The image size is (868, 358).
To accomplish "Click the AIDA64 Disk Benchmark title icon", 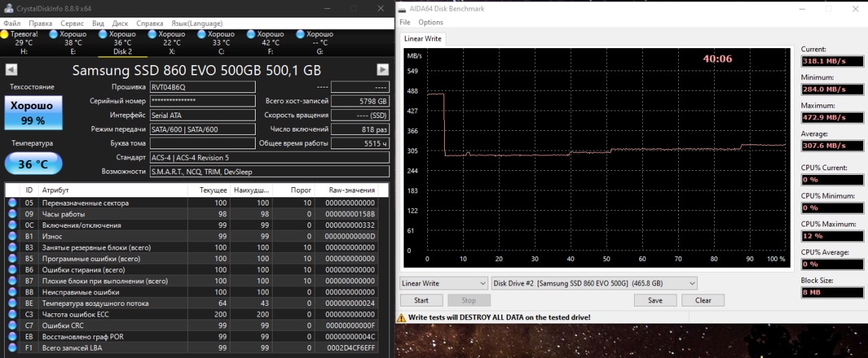I will coord(403,9).
